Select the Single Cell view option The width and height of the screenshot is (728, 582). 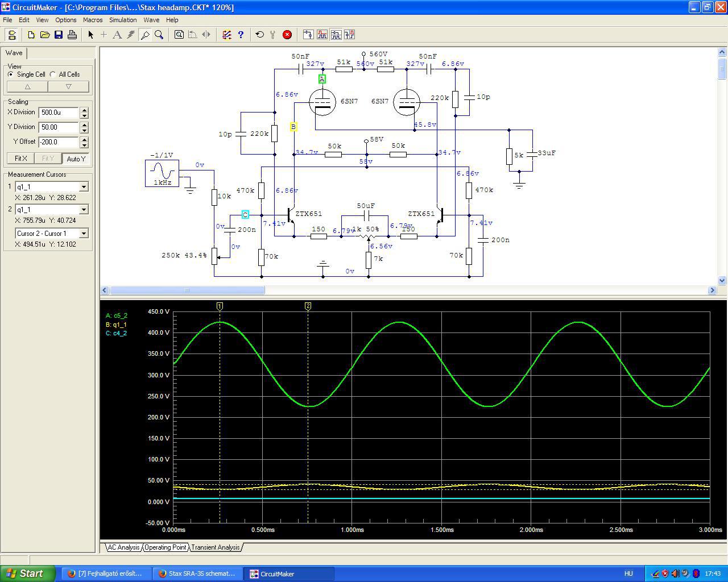click(27, 74)
